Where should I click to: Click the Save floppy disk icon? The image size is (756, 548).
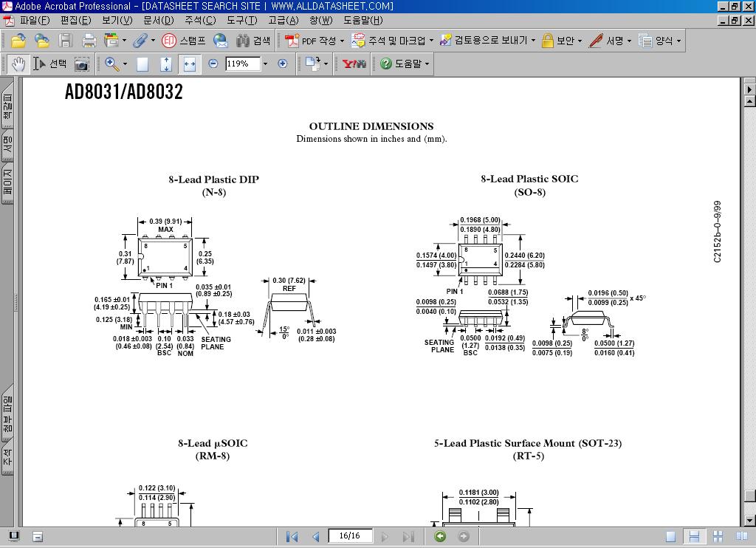point(66,41)
